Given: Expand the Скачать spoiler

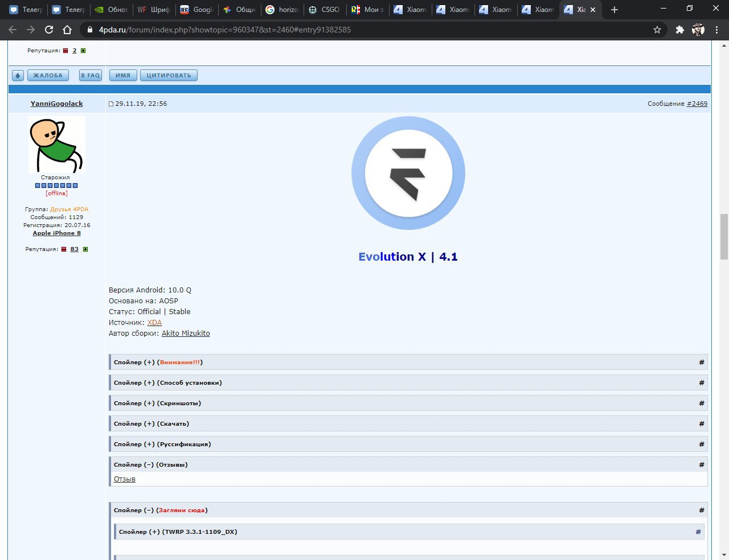Looking at the screenshot, I should pyautogui.click(x=408, y=423).
